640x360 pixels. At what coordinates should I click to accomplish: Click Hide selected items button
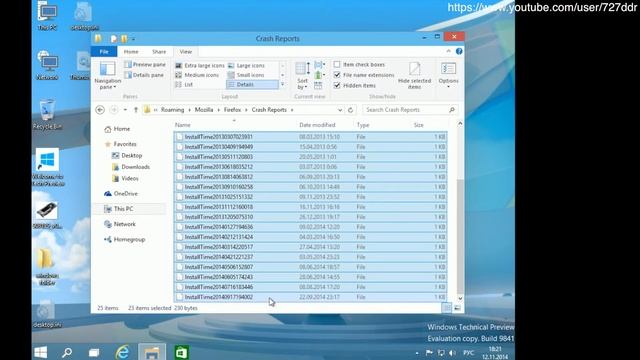tap(414, 76)
